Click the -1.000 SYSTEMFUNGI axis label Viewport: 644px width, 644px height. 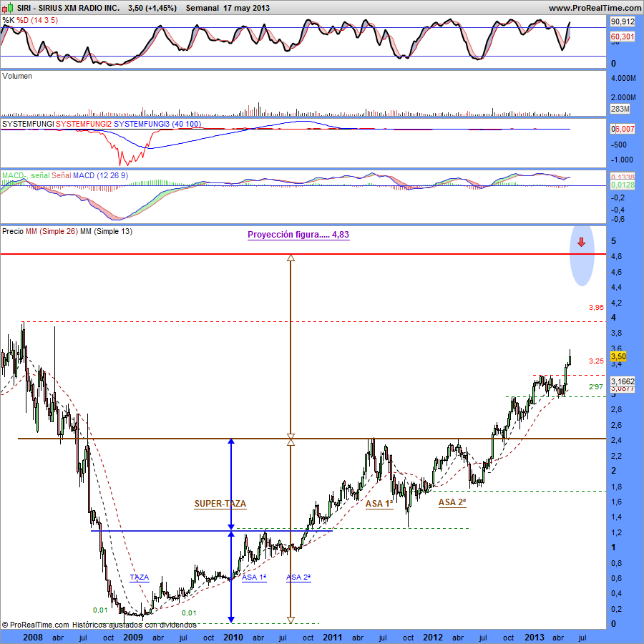click(x=623, y=160)
